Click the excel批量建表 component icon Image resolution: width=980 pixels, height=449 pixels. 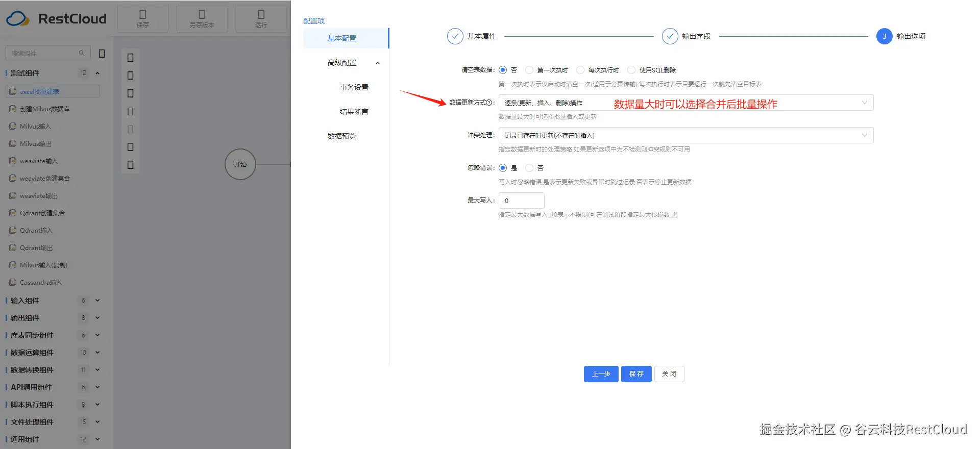tap(13, 91)
